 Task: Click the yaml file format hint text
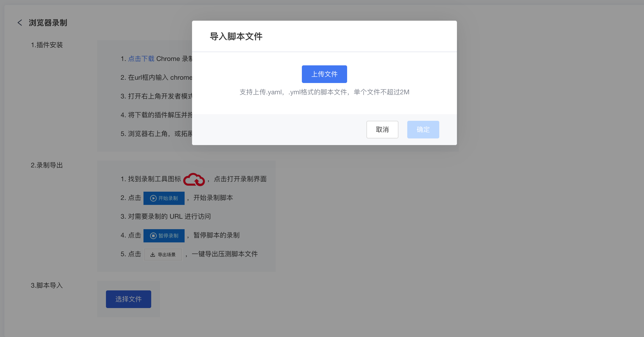(x=324, y=92)
